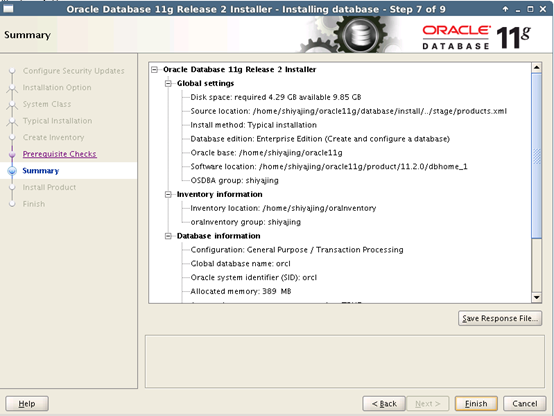Click the Global settings heading
The image size is (554, 416).
click(x=205, y=83)
